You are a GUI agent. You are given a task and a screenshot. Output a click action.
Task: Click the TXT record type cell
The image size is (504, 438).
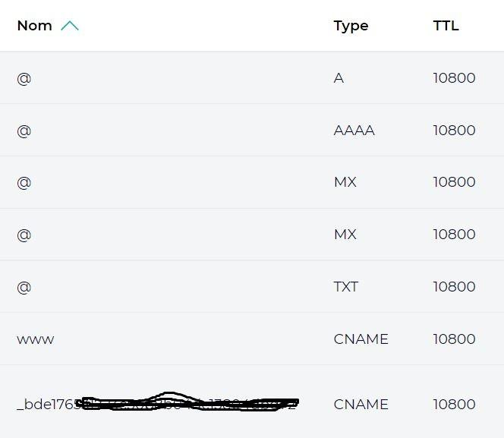[x=345, y=287]
